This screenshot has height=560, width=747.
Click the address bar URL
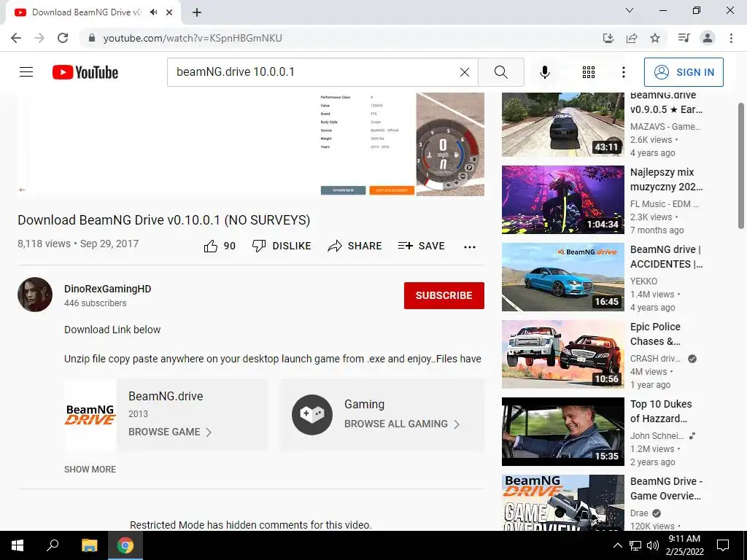(x=193, y=38)
